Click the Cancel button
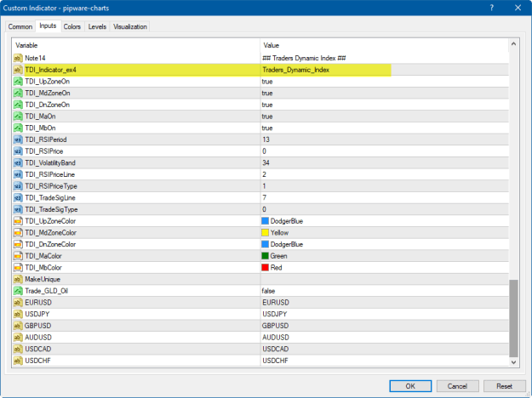532x398 pixels. [457, 386]
